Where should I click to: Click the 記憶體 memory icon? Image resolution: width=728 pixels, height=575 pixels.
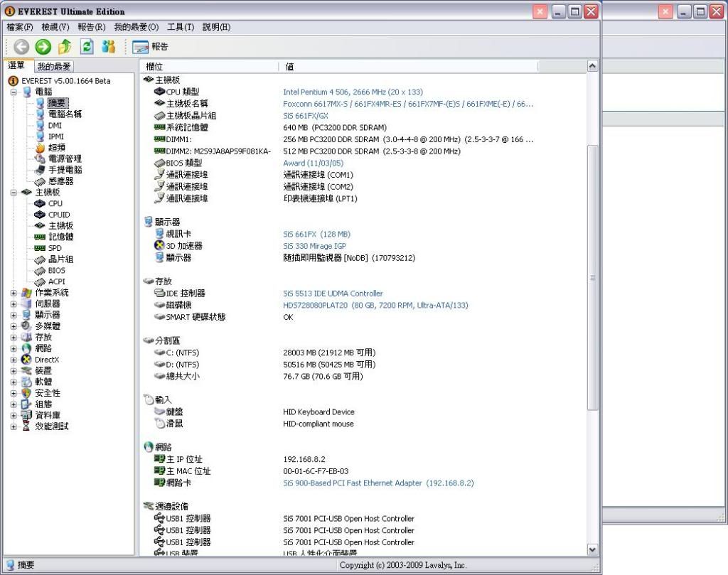click(x=40, y=237)
